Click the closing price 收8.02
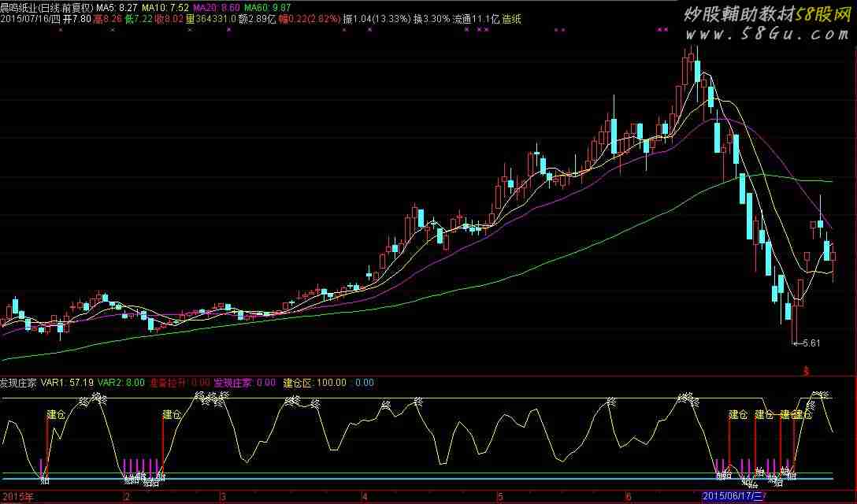This screenshot has height=504, width=857. click(169, 19)
